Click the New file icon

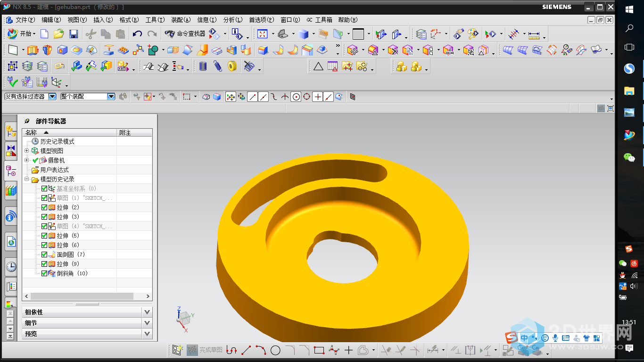pos(44,34)
